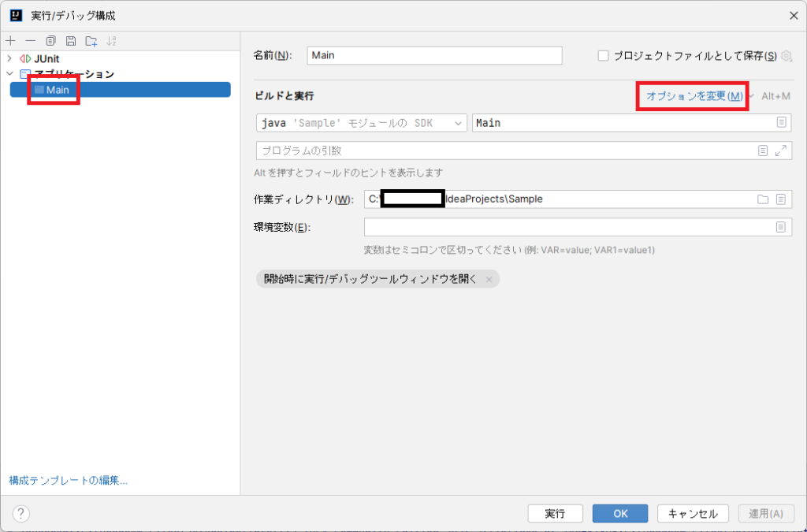Click the 実行 button
Image resolution: width=807 pixels, height=532 pixels.
(x=556, y=512)
